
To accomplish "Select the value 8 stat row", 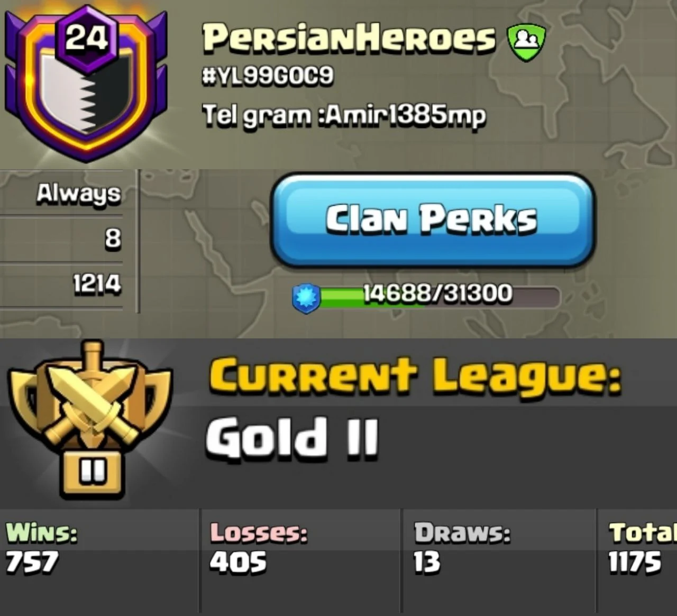I will click(x=61, y=239).
